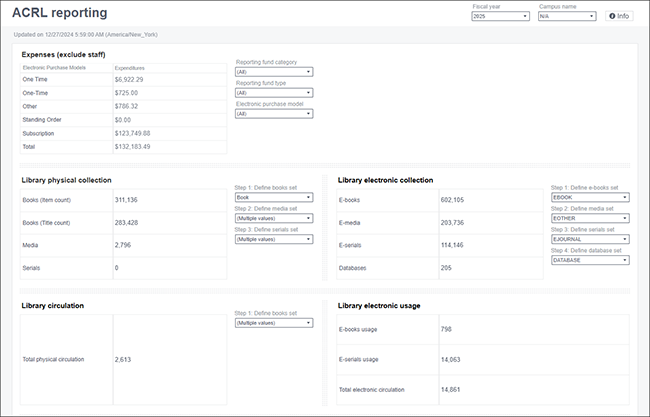Open the EBOOK e-books set dropdown
Viewport: 650px width, 417px height.
pos(590,197)
